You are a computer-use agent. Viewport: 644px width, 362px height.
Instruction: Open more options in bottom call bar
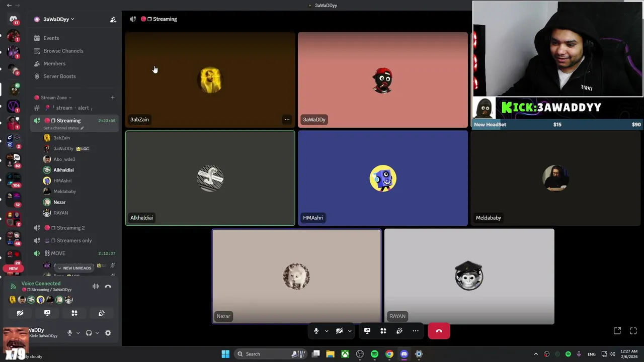tap(416, 331)
